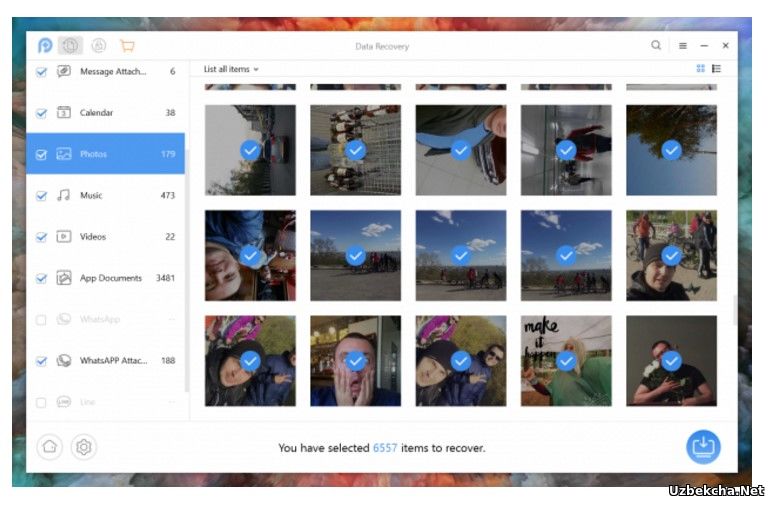The height and width of the screenshot is (506, 775).
Task: Select the Calendar category row
Action: pyautogui.click(x=106, y=113)
